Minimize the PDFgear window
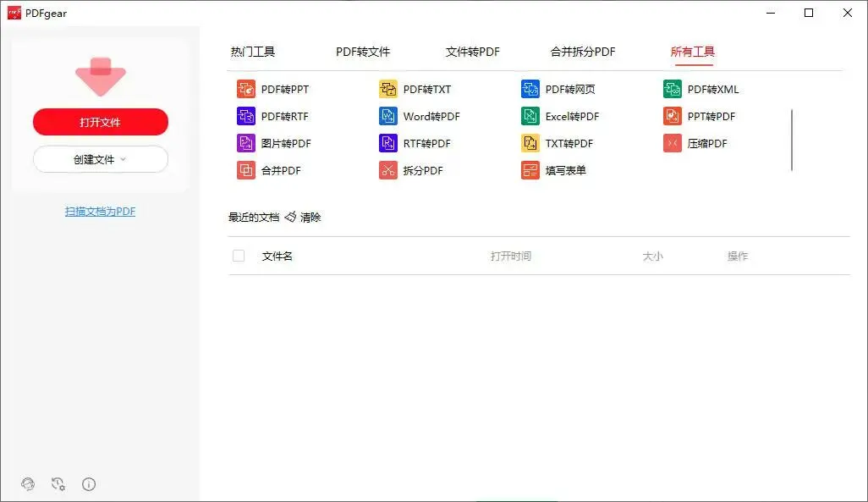 pyautogui.click(x=771, y=13)
